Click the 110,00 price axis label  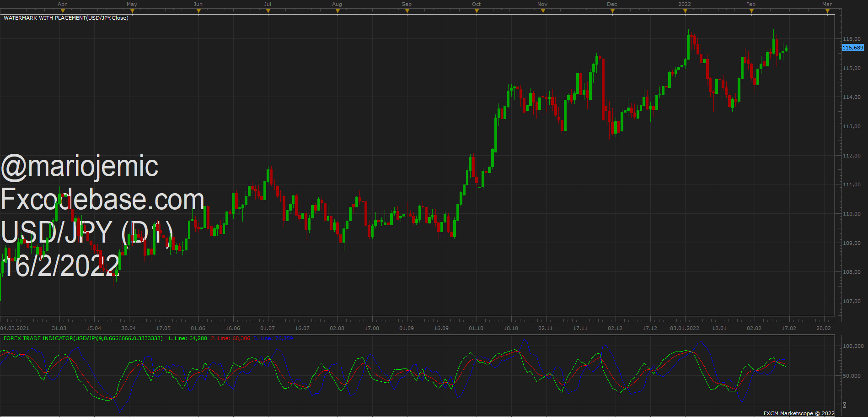(x=852, y=214)
